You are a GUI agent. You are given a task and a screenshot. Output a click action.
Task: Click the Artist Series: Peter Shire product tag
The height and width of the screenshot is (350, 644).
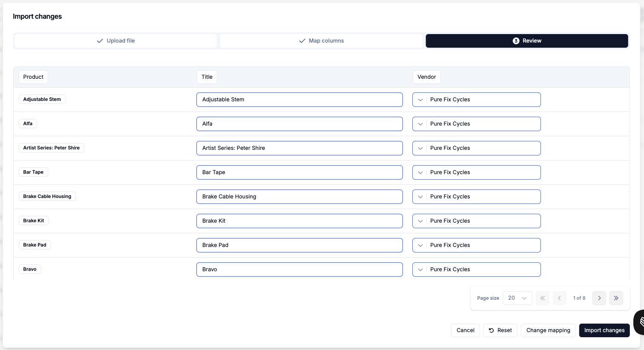[x=52, y=148]
